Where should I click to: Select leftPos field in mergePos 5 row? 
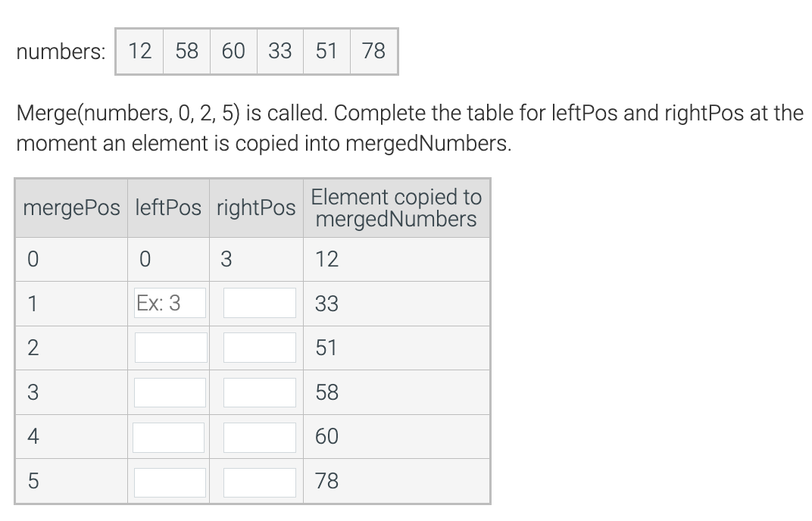click(x=170, y=482)
